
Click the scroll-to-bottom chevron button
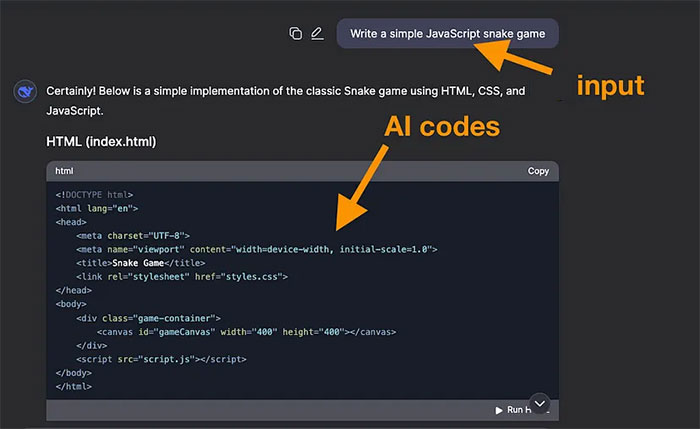coord(540,403)
